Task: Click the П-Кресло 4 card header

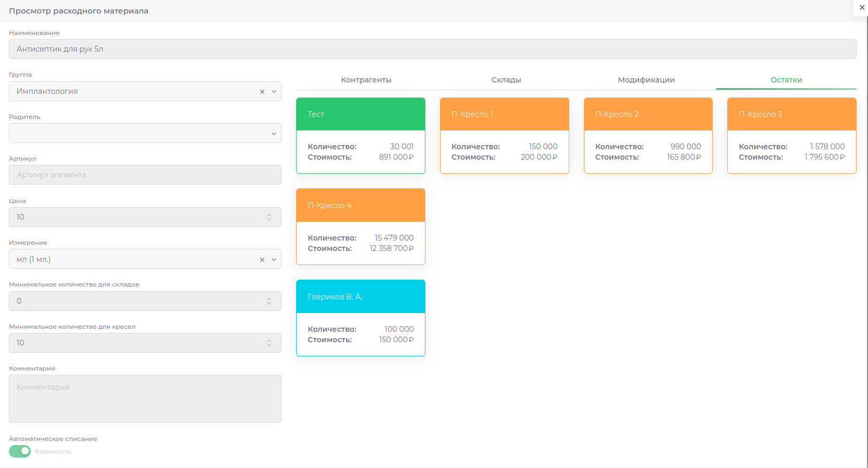Action: tap(360, 206)
